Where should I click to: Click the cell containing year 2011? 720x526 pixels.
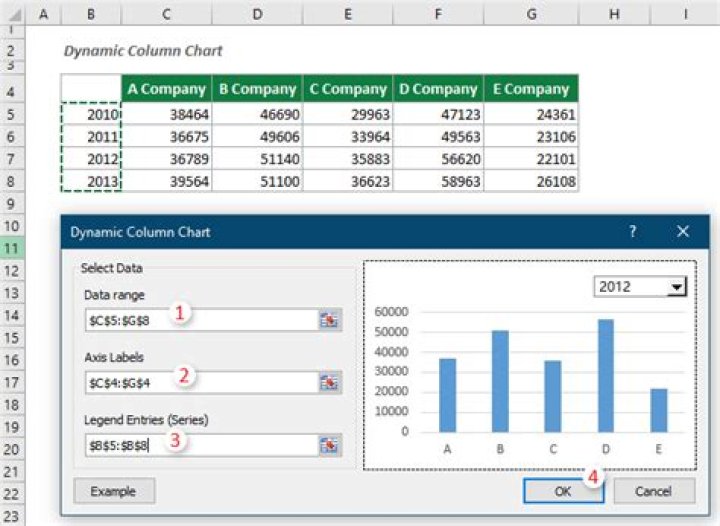pos(91,136)
